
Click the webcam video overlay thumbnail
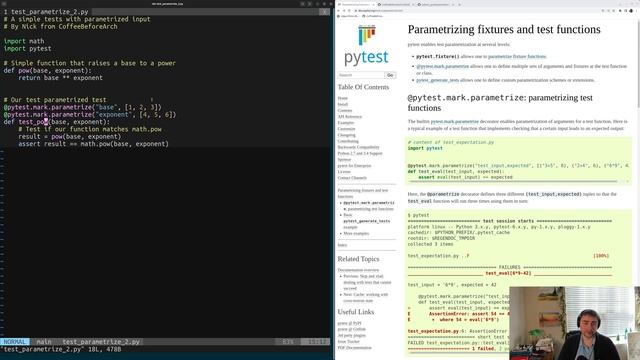574,323
